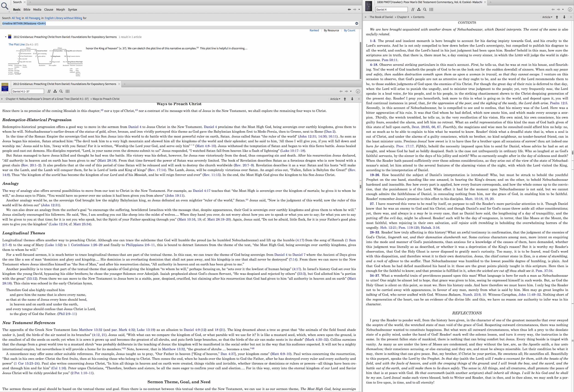Sort results by Ranked
Image resolution: width=574 pixels, height=392 pixels.
314,30
